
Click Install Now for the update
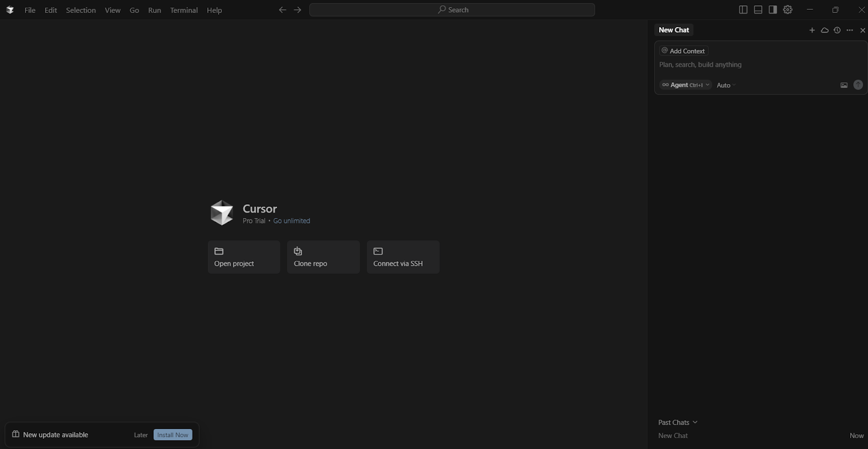[173, 435]
